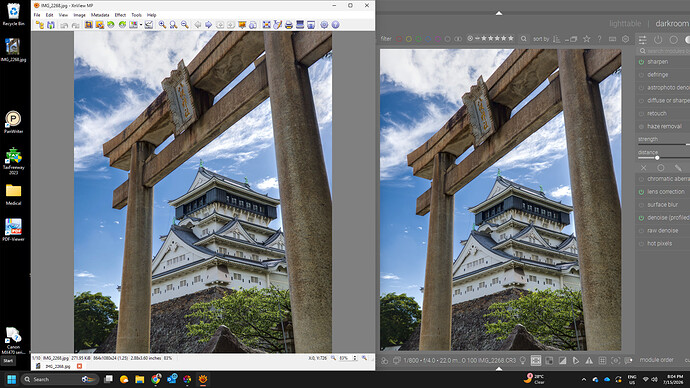Click the red color label filter circle
Image resolution: width=690 pixels, height=388 pixels.
[399, 39]
